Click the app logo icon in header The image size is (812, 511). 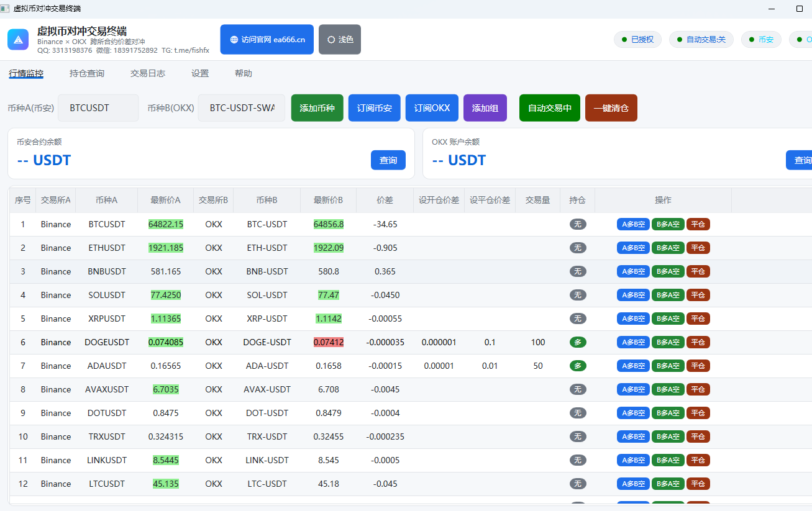coord(18,39)
